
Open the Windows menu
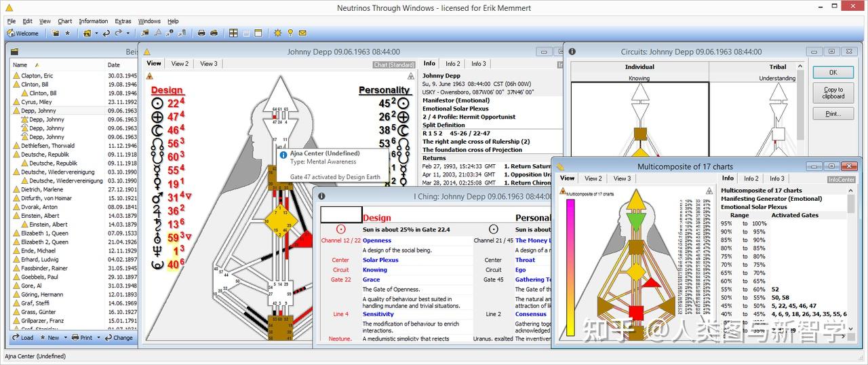(x=149, y=21)
